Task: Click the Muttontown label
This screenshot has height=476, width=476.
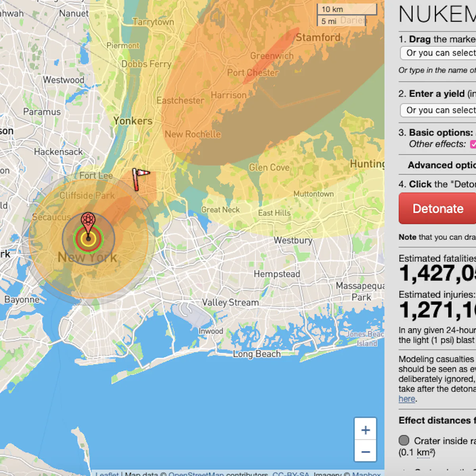Action: pos(313,194)
